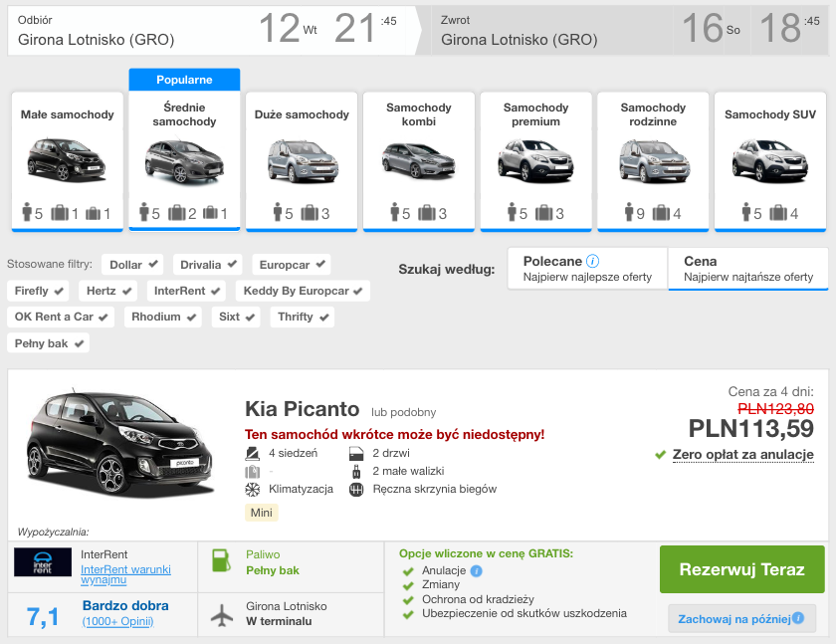The width and height of the screenshot is (836, 644).
Task: Click the greyed large luggage icon
Action: 252,472
